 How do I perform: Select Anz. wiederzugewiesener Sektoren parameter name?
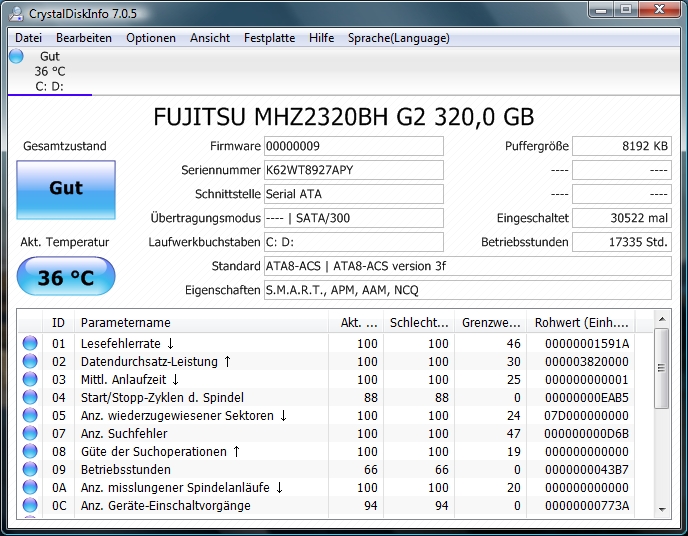coord(184,415)
